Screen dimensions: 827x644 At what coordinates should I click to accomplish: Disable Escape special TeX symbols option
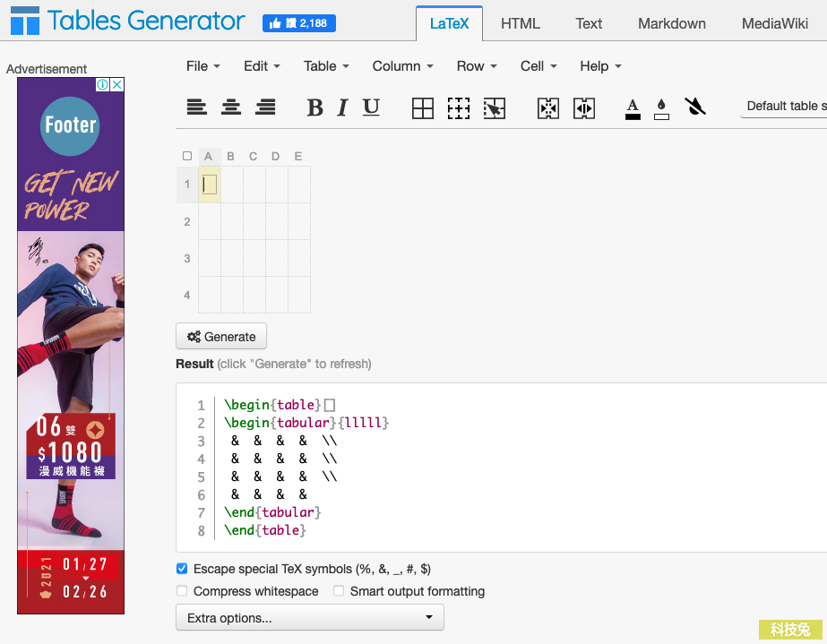(182, 568)
